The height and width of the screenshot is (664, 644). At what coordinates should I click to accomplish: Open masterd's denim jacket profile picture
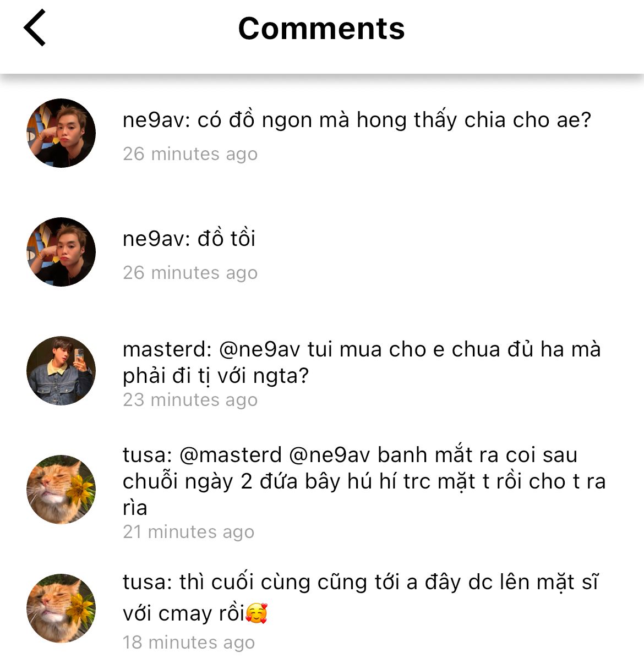pos(61,371)
